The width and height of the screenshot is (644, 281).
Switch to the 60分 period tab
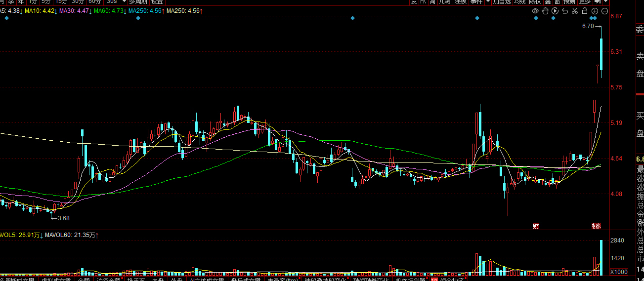tap(95, 2)
